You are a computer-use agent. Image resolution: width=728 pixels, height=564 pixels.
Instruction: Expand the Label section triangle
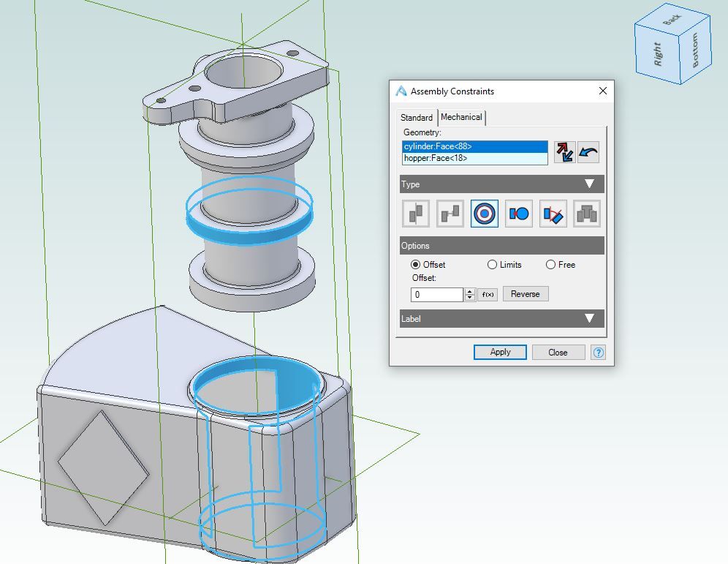click(589, 318)
